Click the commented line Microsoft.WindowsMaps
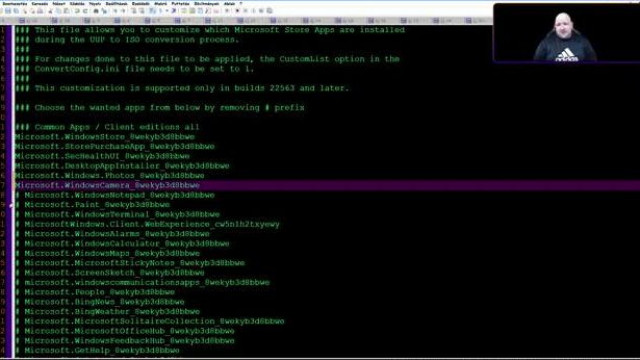This screenshot has width=640, height=360. tap(108, 253)
